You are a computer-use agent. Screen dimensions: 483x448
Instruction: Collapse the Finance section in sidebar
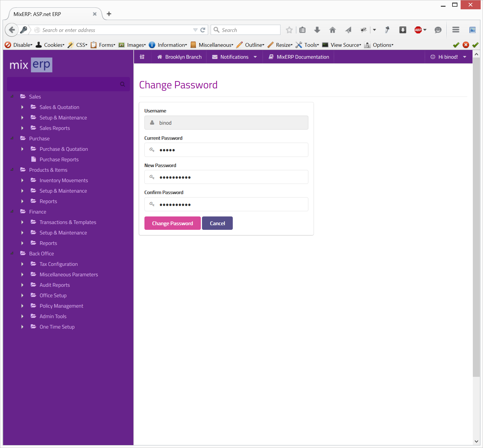pyautogui.click(x=12, y=212)
